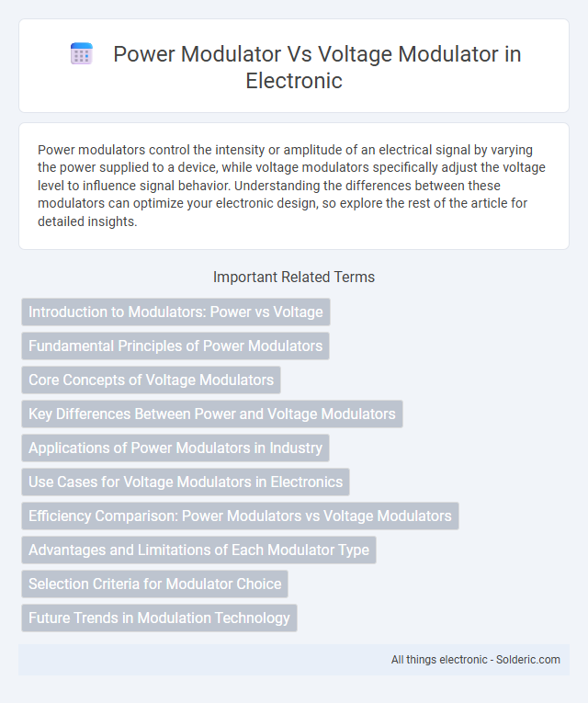The height and width of the screenshot is (703, 588).
Task: Open Selection Criteria for Modulator Choice
Action: coord(154,584)
